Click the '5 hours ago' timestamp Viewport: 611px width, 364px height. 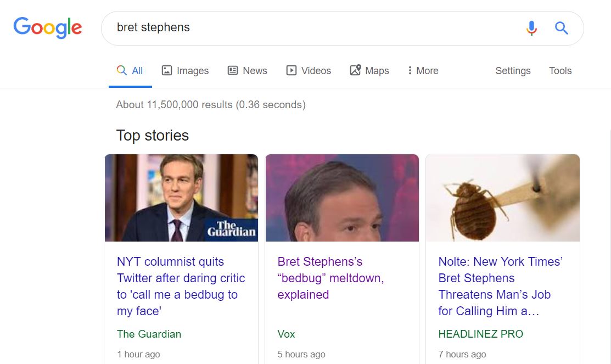[301, 354]
